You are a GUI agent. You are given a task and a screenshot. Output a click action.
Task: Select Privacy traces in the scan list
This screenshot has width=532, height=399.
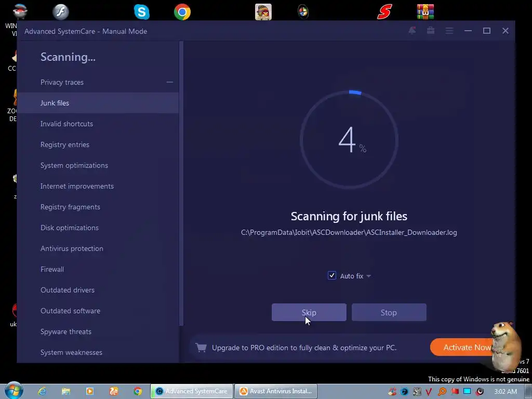pos(98,82)
